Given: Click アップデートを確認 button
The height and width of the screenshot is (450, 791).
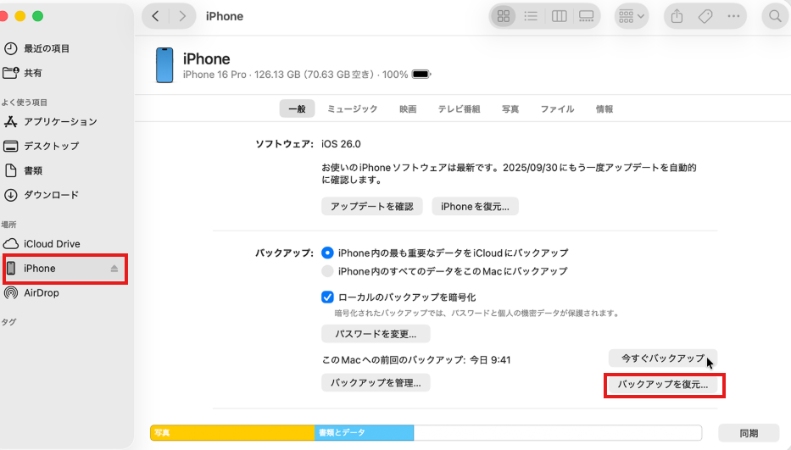Looking at the screenshot, I should click(372, 206).
